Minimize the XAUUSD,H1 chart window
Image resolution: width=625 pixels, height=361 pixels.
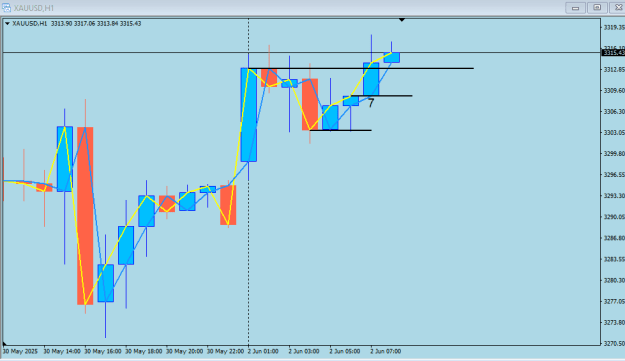pos(575,8)
